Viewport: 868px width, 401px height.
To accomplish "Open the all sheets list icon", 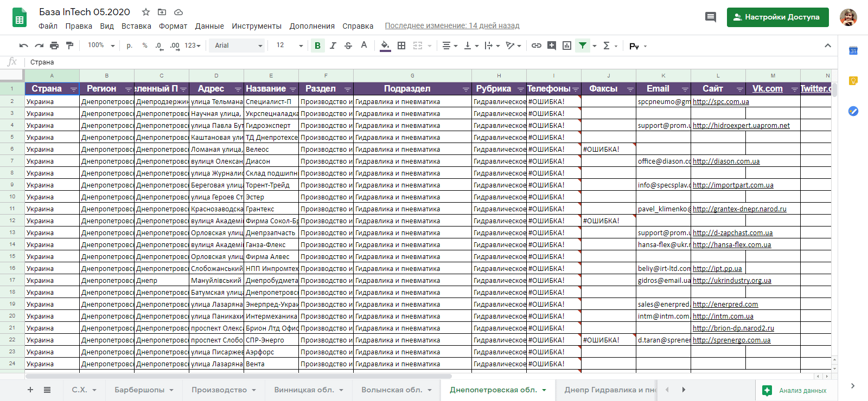I will click(x=47, y=390).
